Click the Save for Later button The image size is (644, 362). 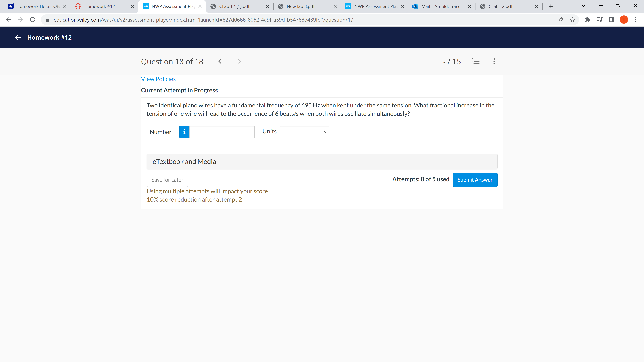point(167,180)
